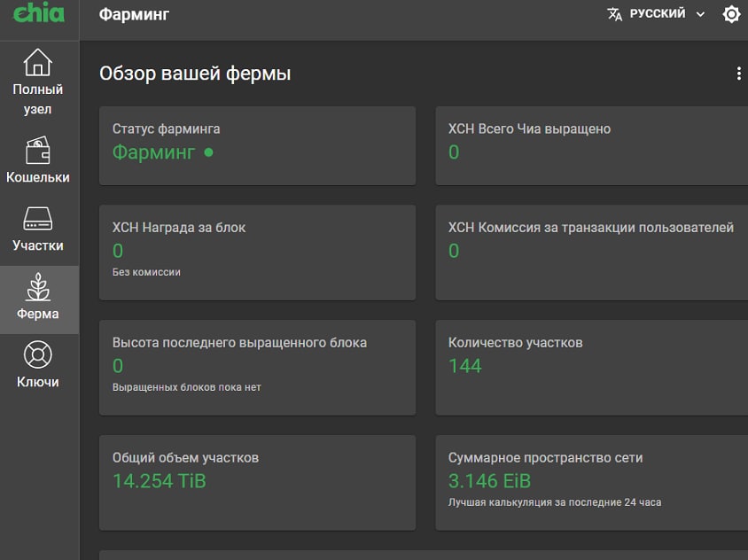
Task: Open farm overview three-dot menu
Action: pos(739,74)
